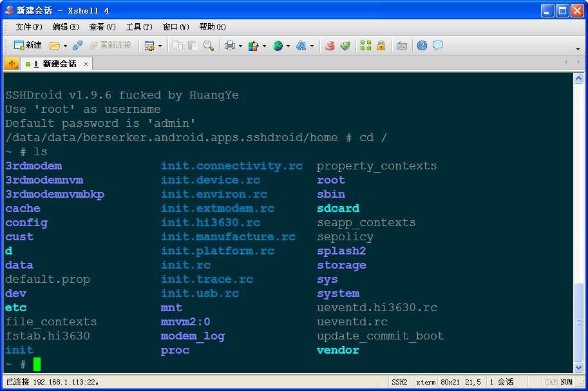Open toolbar options arrow at right end
Screen dimensions: 588x391
[x=578, y=49]
